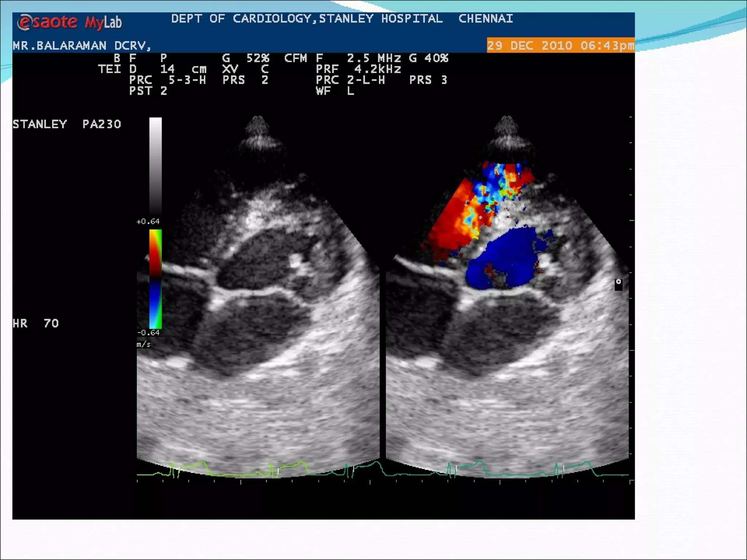Viewport: 747px width, 560px height.
Task: Click the Dept of Cardiology header title
Action: [x=342, y=19]
